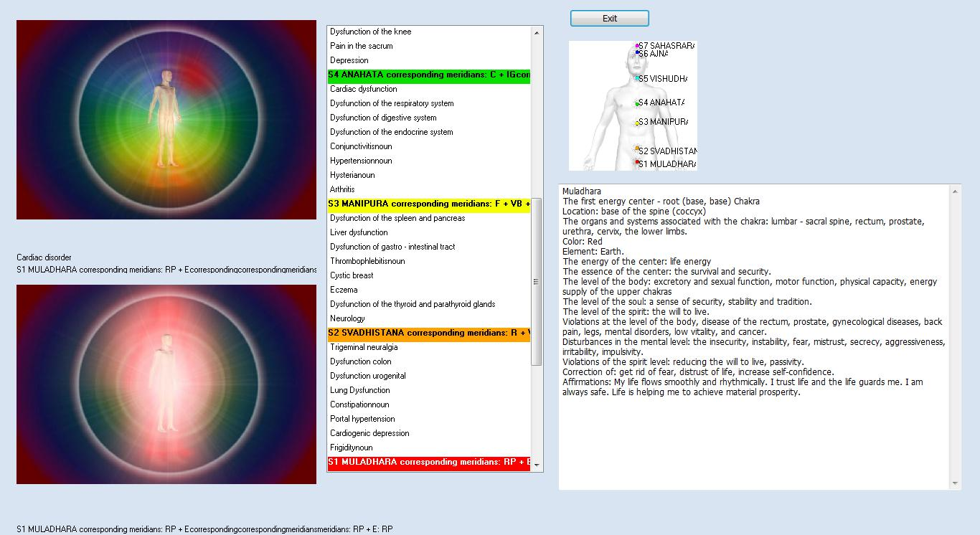Viewport: 980px width, 535px height.
Task: Select the S6 Ajna chakra point
Action: pos(637,53)
